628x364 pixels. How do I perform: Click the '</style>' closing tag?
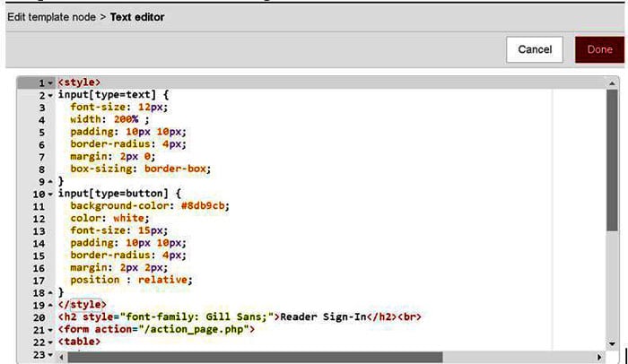(83, 304)
